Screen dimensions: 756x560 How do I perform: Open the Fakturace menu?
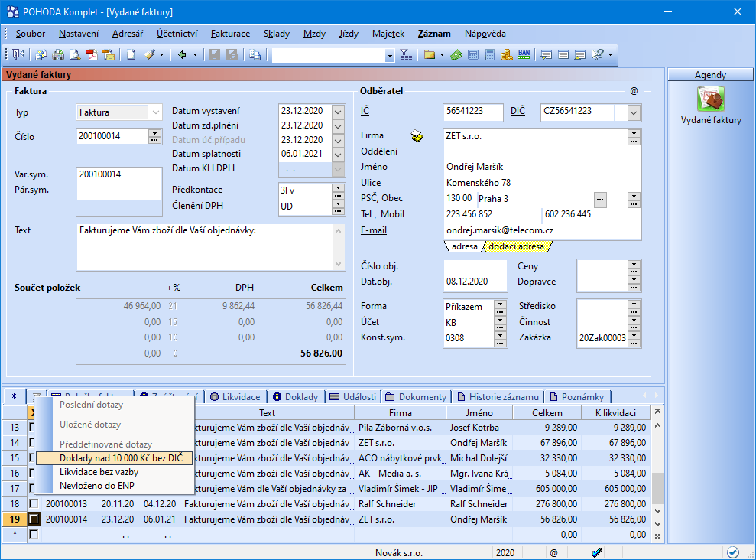[x=230, y=34]
